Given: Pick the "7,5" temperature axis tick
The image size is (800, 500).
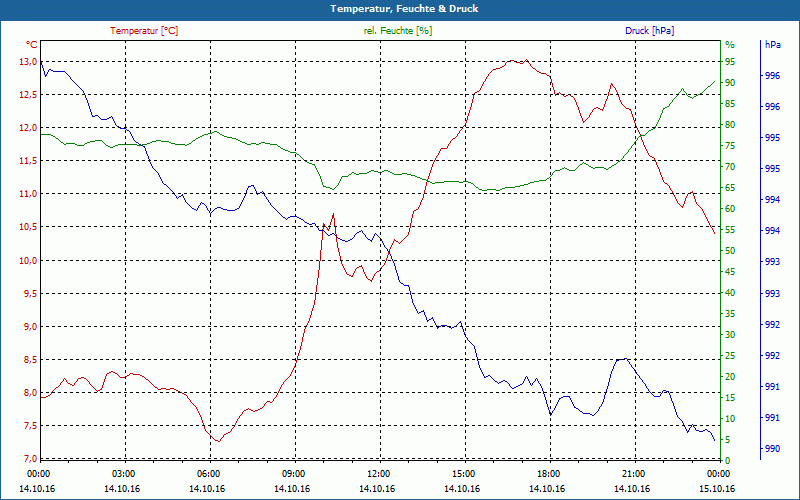Looking at the screenshot, I should click(30, 426).
